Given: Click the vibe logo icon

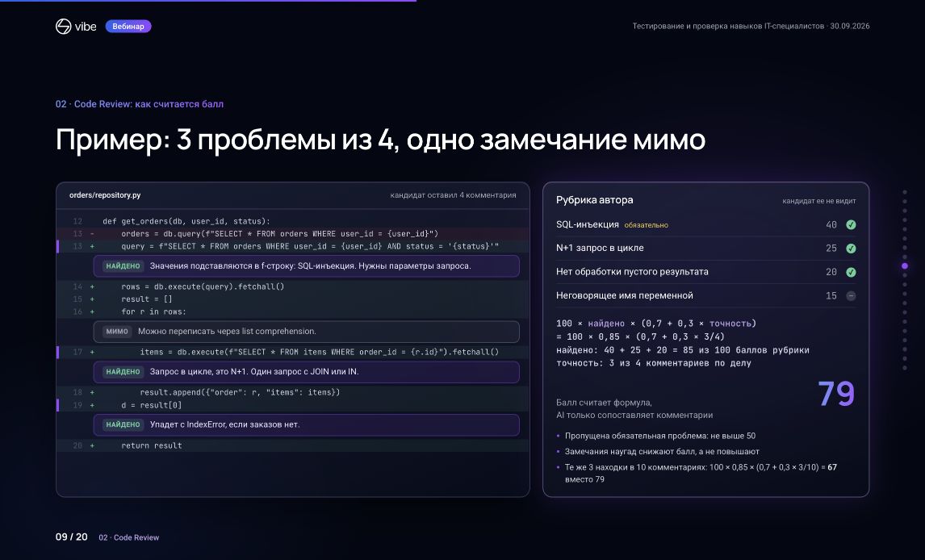Looking at the screenshot, I should coord(63,26).
